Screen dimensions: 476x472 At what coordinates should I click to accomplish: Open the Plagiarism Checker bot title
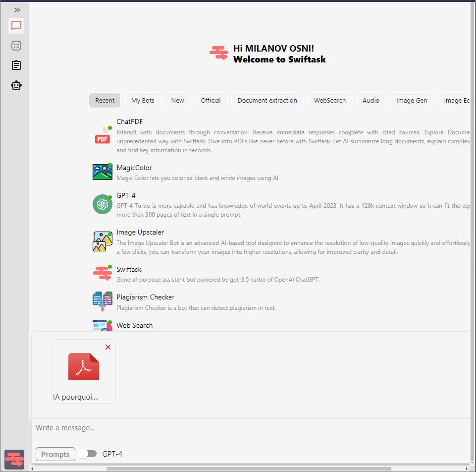pos(146,297)
